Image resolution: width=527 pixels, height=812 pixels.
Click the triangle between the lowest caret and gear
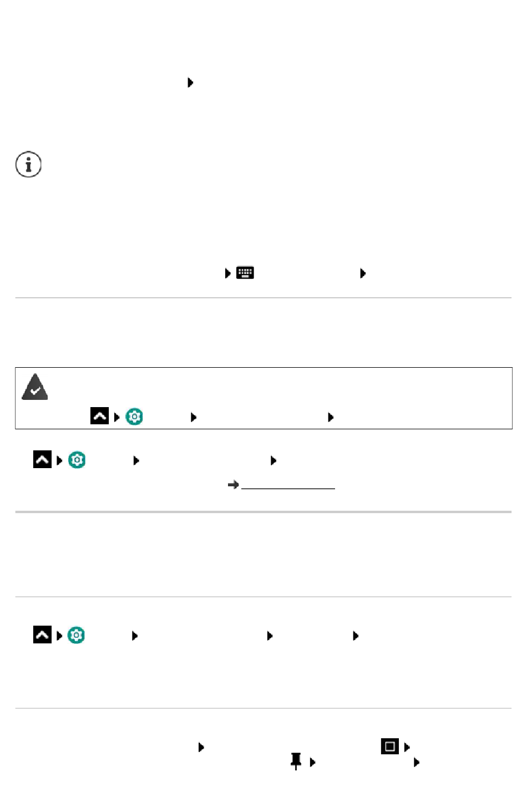[x=59, y=636]
